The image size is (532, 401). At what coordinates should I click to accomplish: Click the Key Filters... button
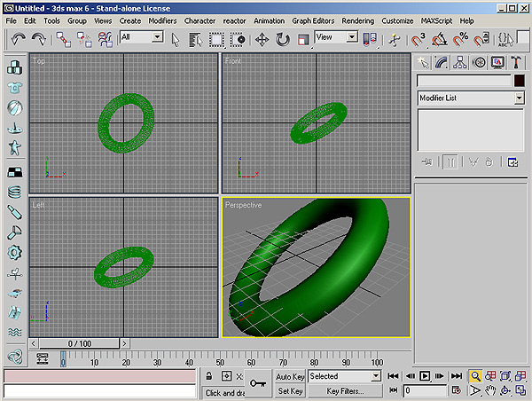pyautogui.click(x=345, y=391)
